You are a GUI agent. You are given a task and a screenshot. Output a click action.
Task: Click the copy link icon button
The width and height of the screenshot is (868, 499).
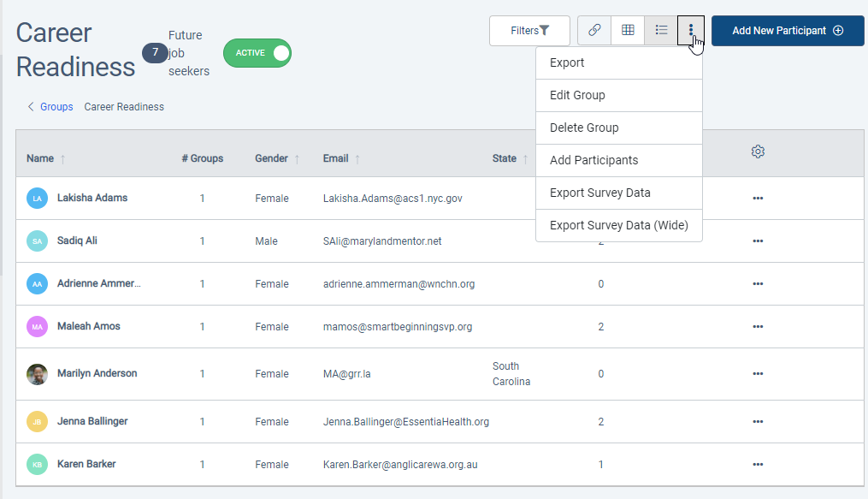[x=594, y=30]
